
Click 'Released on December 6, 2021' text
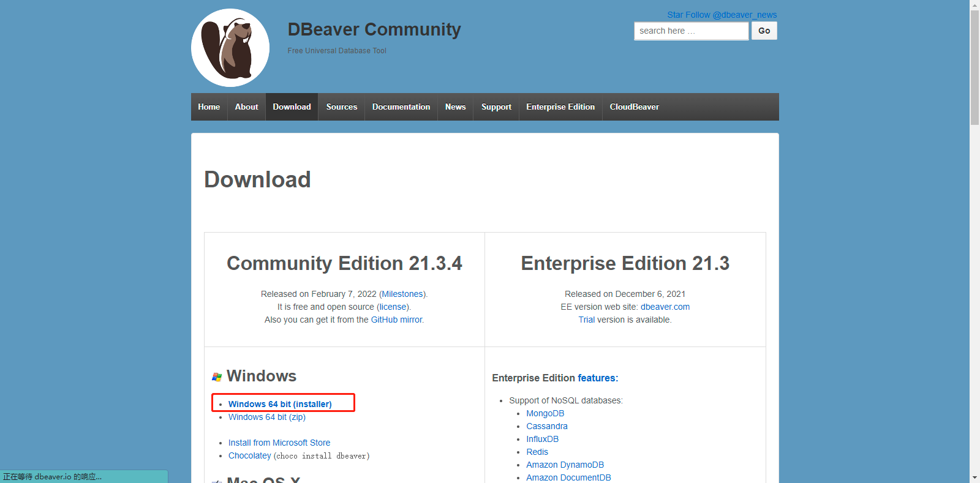[625, 294]
